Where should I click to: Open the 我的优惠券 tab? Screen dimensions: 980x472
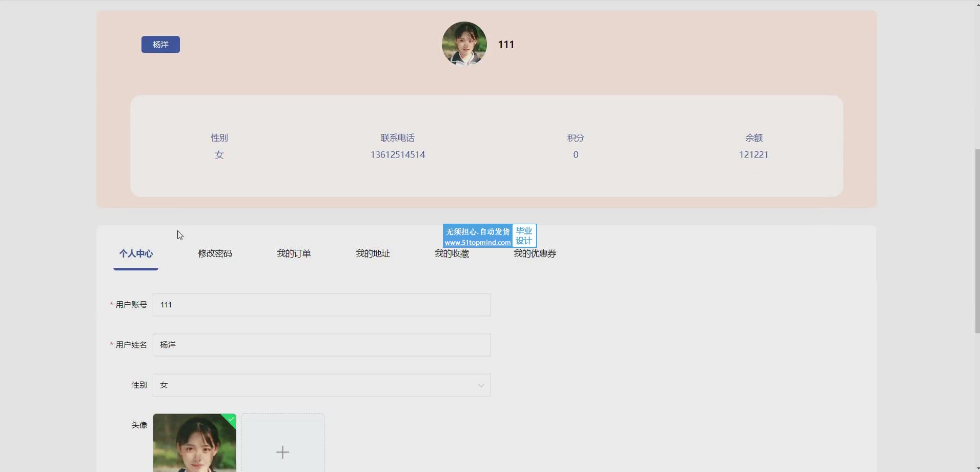(x=535, y=253)
